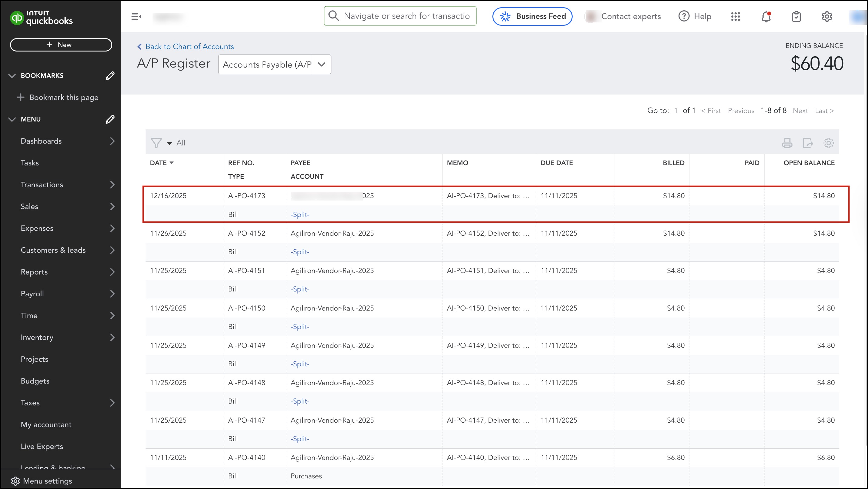868x489 pixels.
Task: Open Projects in the left menu
Action: tap(35, 359)
